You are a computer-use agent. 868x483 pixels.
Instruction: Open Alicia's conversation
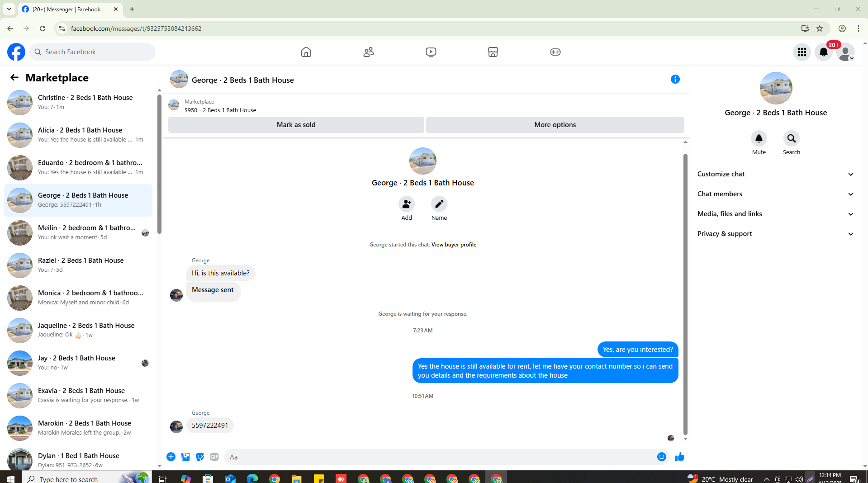pyautogui.click(x=78, y=135)
